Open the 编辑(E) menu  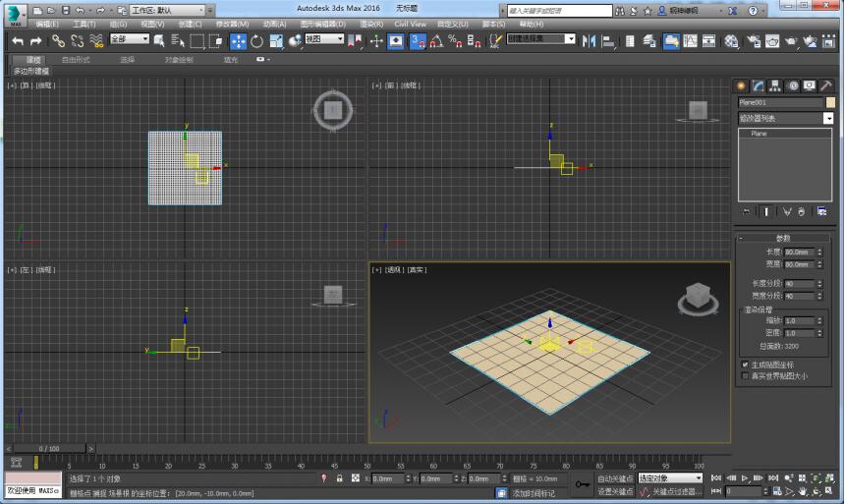pos(46,24)
